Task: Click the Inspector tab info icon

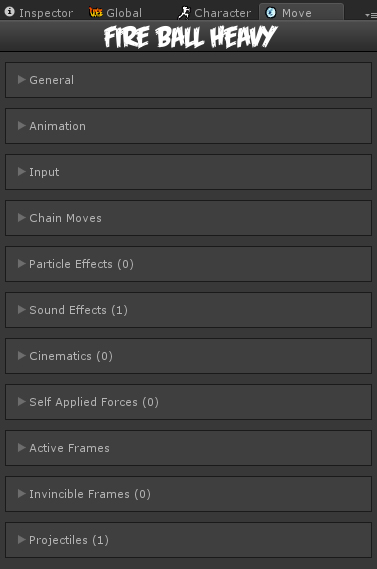Action: tap(9, 12)
